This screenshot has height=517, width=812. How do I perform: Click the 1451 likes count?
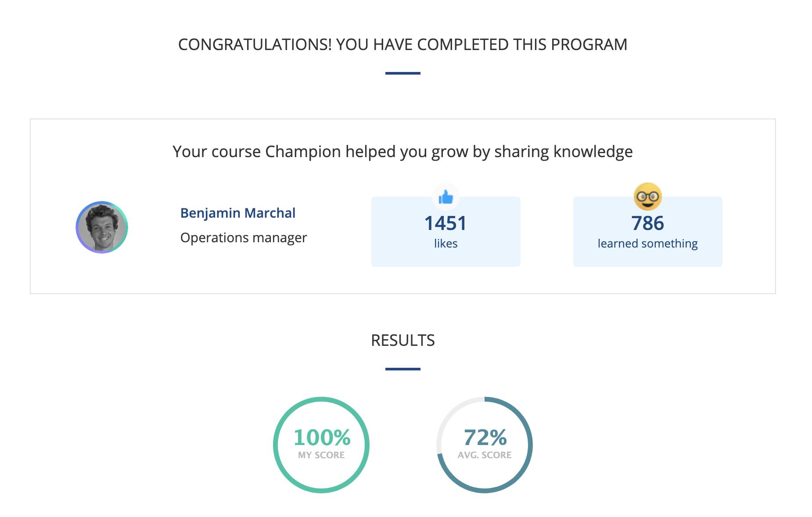446,223
